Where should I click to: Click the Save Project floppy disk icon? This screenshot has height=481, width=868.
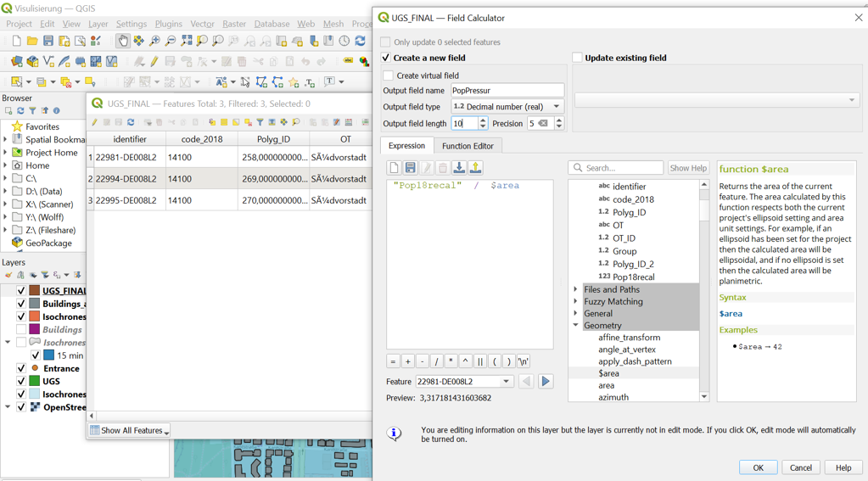coord(48,41)
